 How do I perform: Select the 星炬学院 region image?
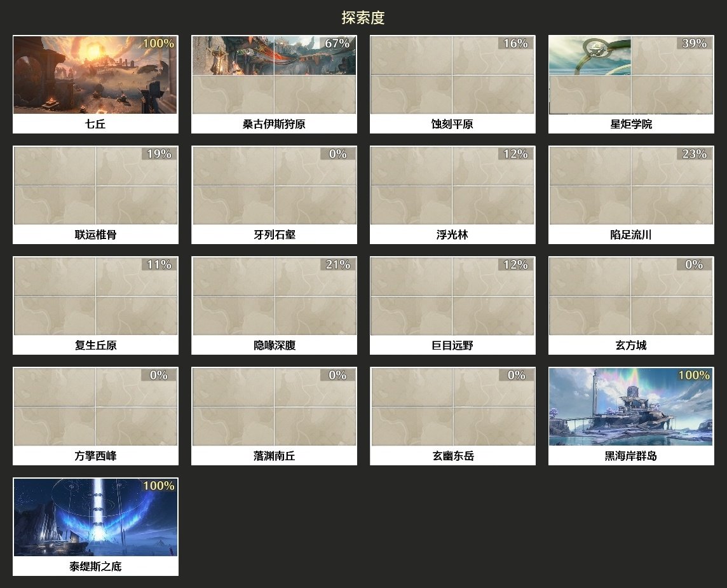(x=631, y=74)
